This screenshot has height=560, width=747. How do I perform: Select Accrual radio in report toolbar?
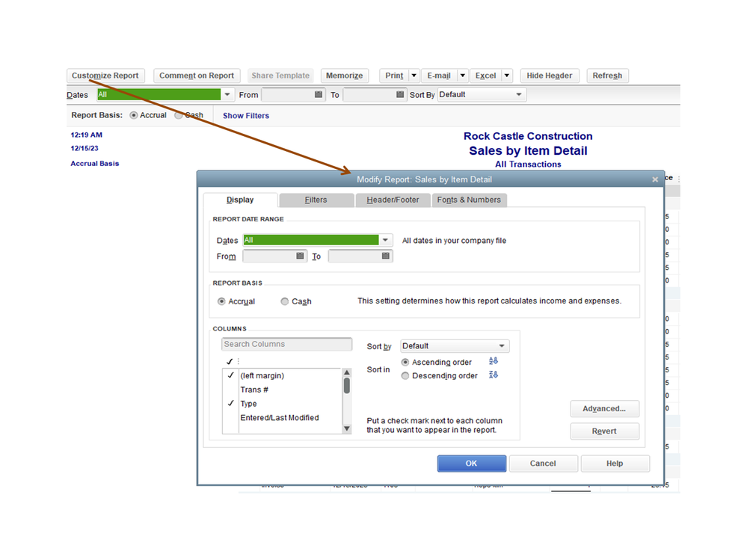point(133,115)
